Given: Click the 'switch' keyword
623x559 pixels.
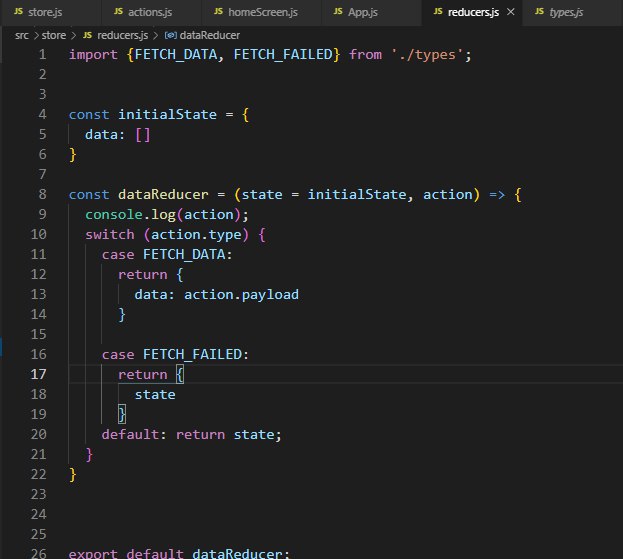Looking at the screenshot, I should point(110,234).
